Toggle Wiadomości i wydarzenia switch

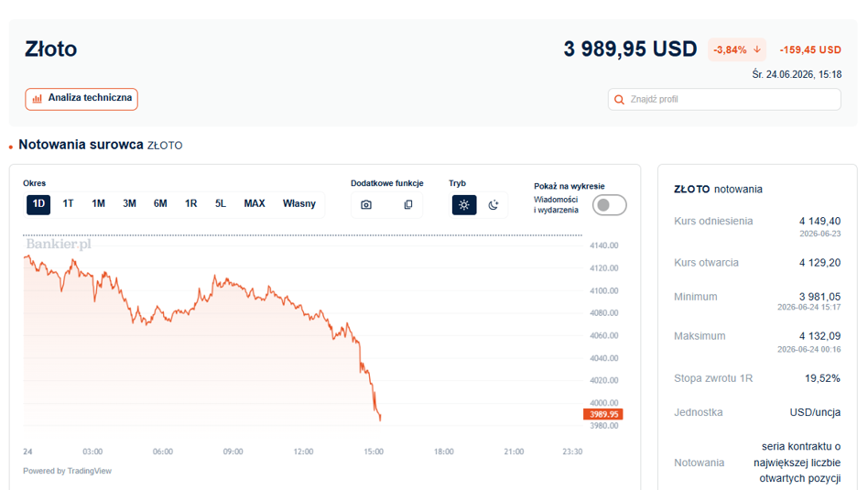pyautogui.click(x=609, y=205)
